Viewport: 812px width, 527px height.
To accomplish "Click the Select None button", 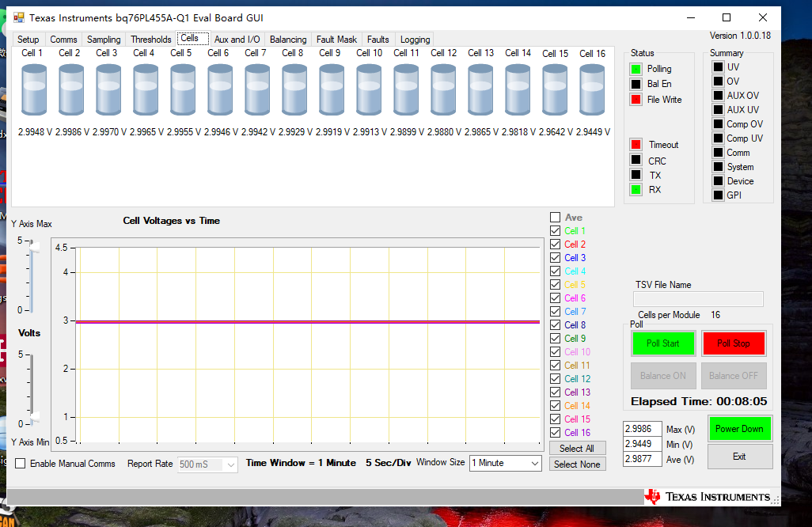I will coord(577,464).
